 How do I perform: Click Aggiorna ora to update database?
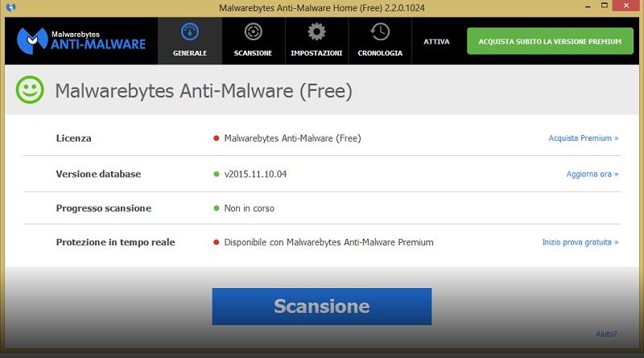click(x=592, y=174)
